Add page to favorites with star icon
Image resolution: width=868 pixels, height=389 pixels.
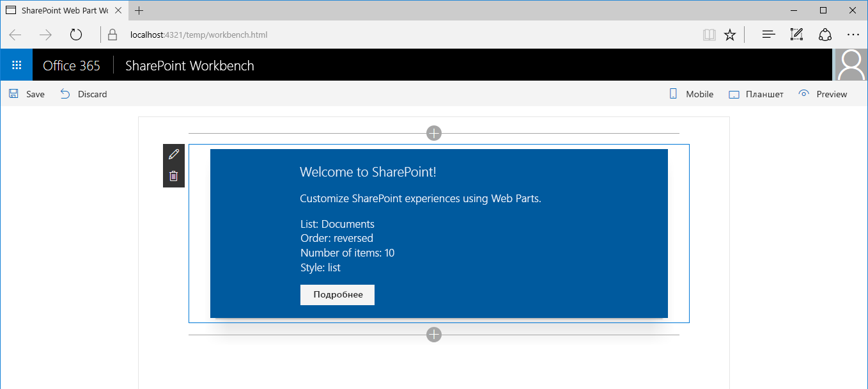(730, 35)
